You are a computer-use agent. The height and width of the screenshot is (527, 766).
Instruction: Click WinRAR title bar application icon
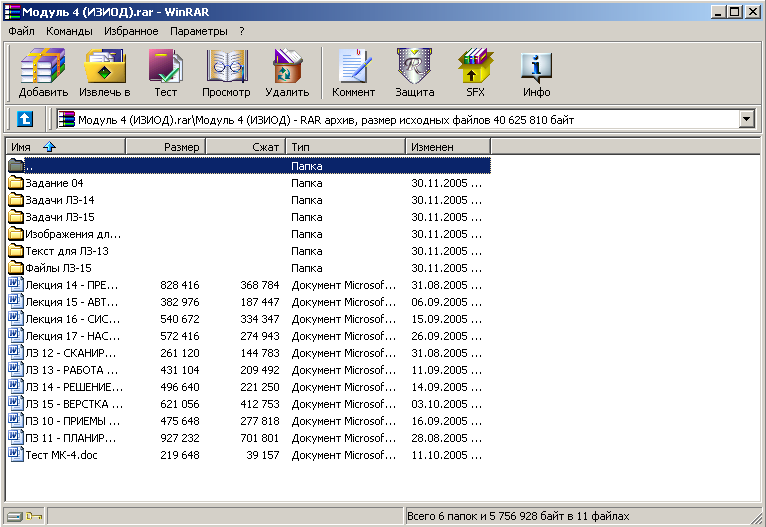[12, 11]
